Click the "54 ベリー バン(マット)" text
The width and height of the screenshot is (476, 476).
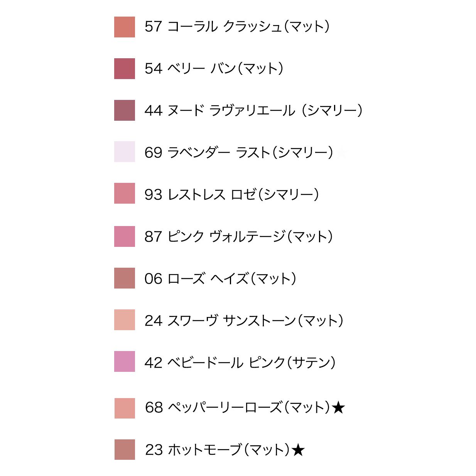(x=214, y=69)
